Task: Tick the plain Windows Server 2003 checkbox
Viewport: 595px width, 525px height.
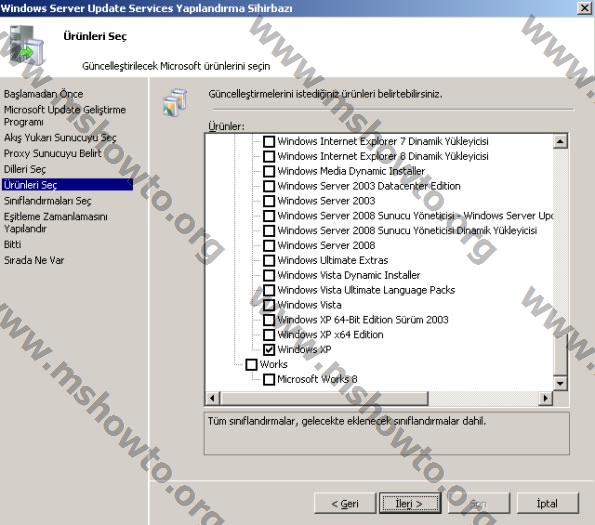Action: tap(269, 201)
